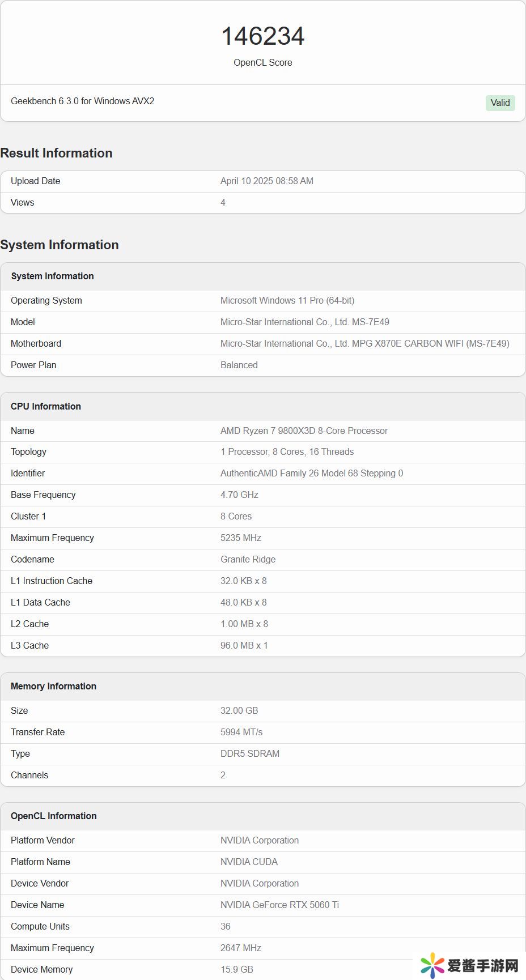Click the OpenCL Information table header
The height and width of the screenshot is (980, 526).
pyautogui.click(x=53, y=816)
